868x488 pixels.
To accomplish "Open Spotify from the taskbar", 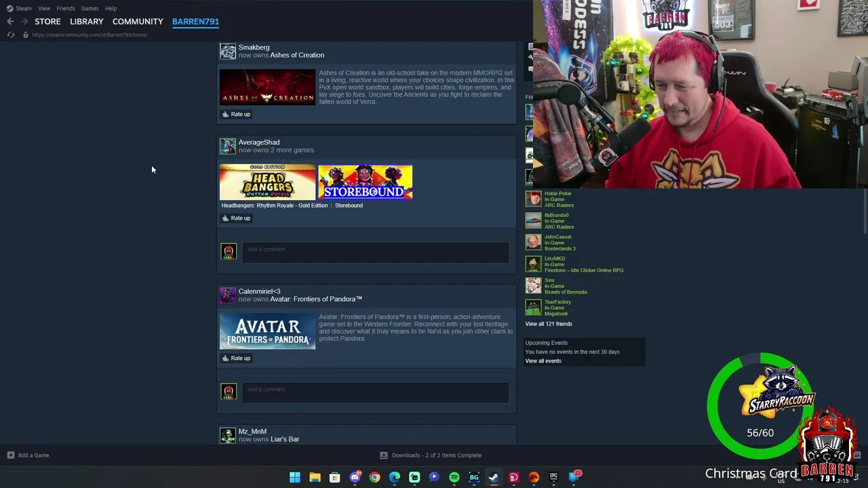I will [x=454, y=478].
